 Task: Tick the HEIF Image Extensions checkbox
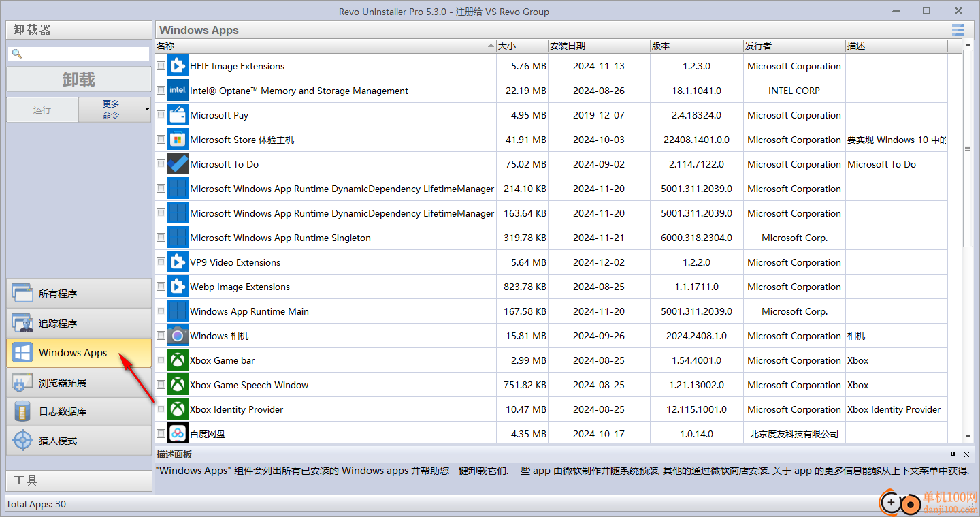pyautogui.click(x=161, y=66)
